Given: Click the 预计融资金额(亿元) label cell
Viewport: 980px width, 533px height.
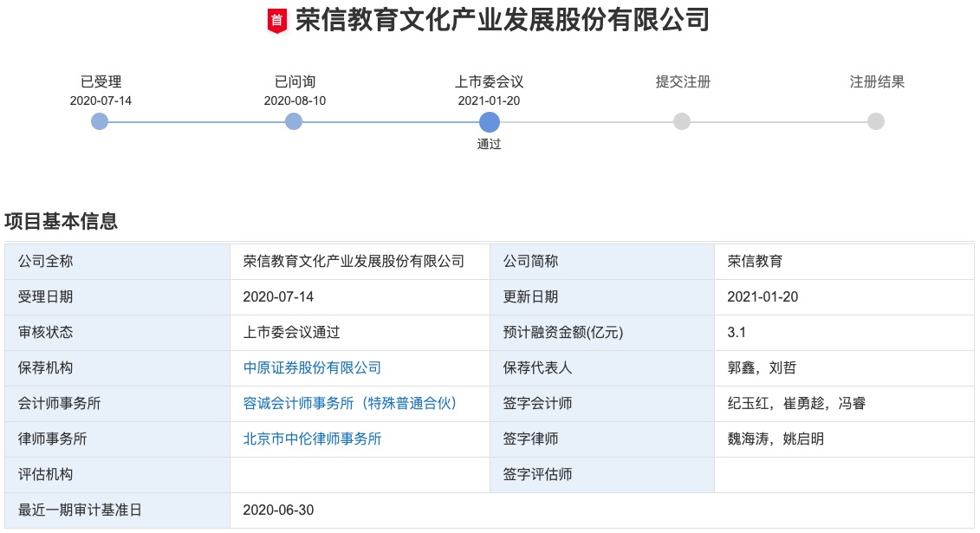Looking at the screenshot, I should pos(602,333).
